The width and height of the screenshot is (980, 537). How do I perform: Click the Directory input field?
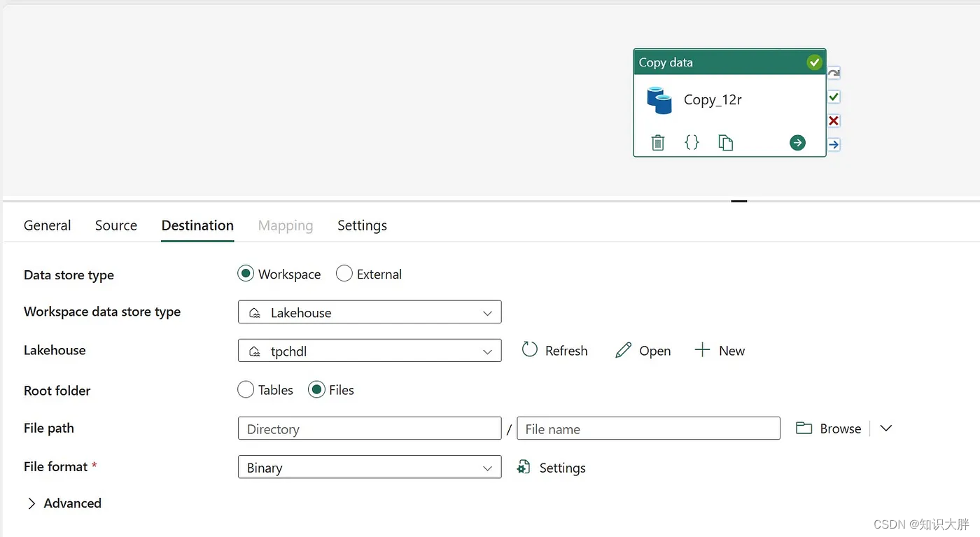pyautogui.click(x=370, y=428)
